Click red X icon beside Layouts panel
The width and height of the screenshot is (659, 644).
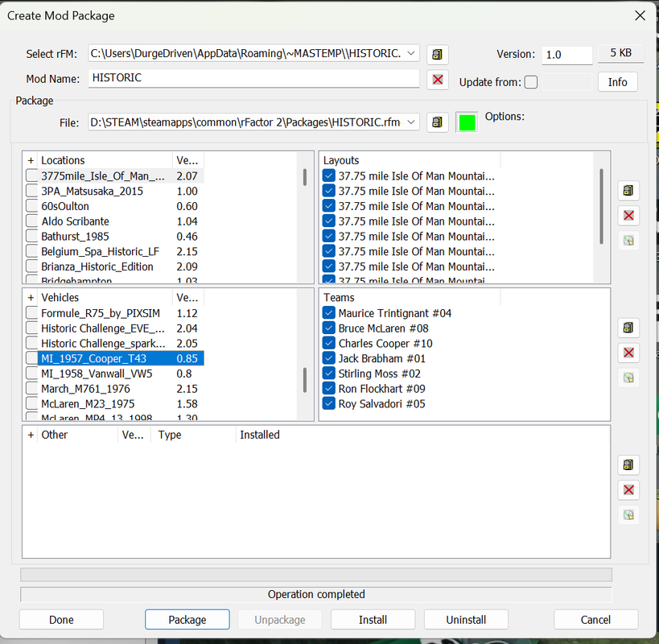pyautogui.click(x=628, y=216)
